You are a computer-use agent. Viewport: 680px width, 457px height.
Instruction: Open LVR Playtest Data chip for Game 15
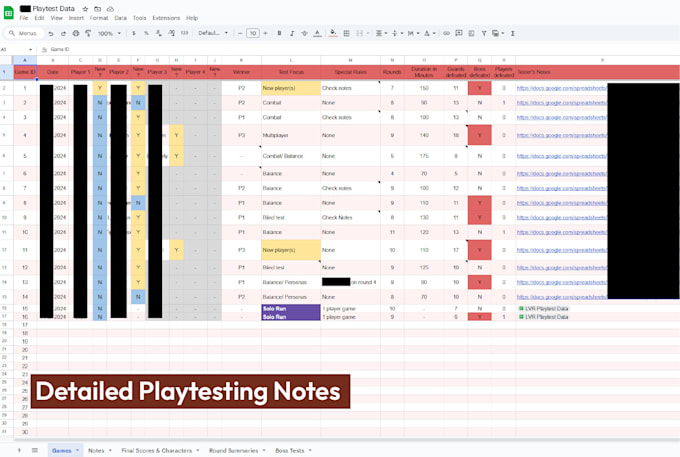[x=543, y=309]
